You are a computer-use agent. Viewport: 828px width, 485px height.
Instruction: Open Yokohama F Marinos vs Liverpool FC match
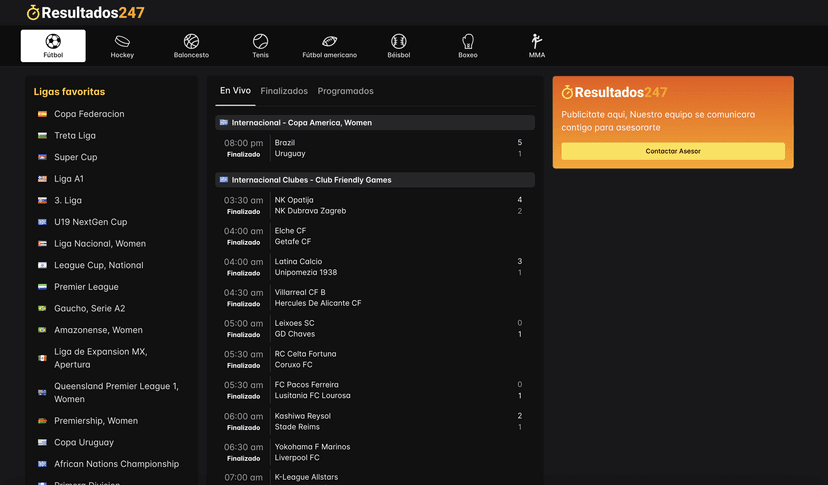click(375, 452)
